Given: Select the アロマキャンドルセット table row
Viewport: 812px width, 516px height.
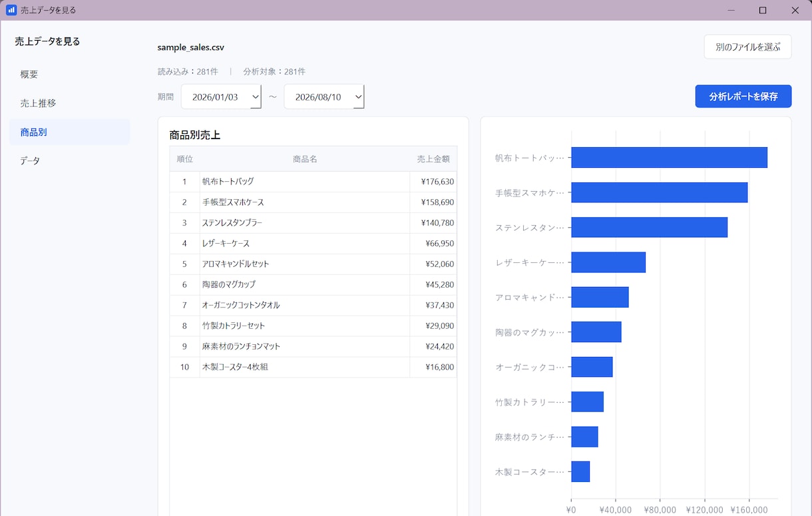Looking at the screenshot, I should (313, 264).
